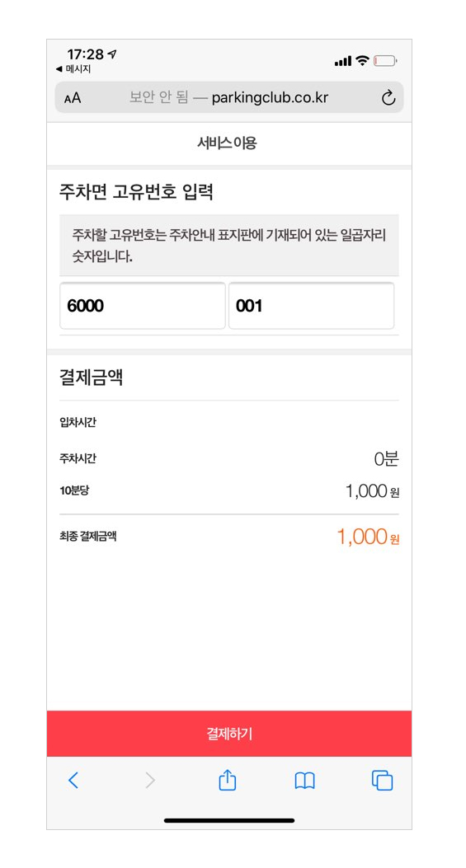Select the 6000 number input field

point(143,306)
